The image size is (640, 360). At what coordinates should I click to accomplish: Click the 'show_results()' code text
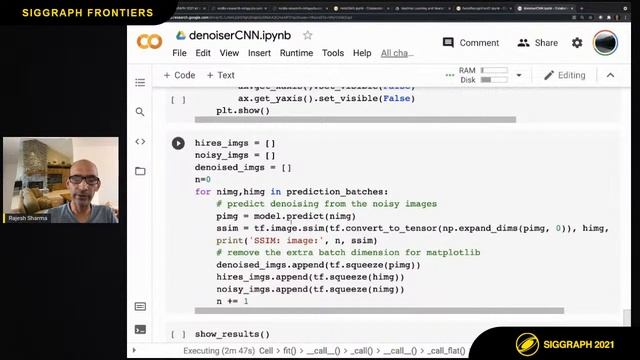point(232,334)
